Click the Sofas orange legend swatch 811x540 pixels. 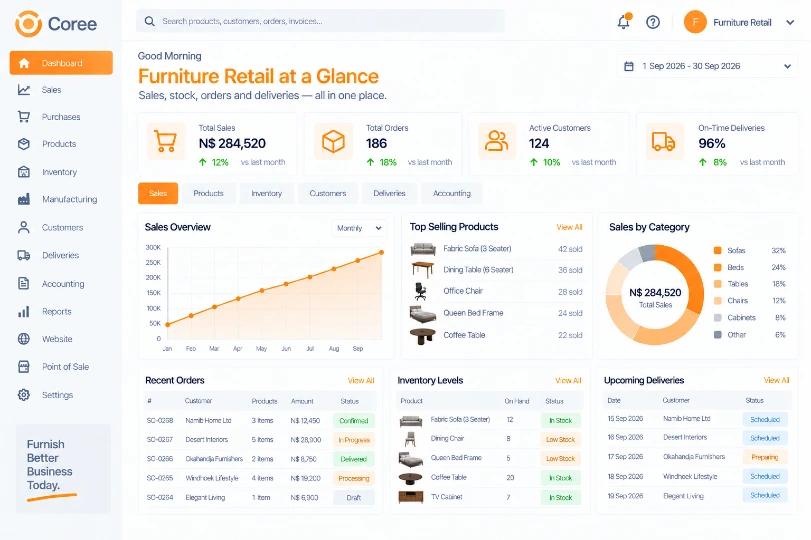click(x=718, y=250)
